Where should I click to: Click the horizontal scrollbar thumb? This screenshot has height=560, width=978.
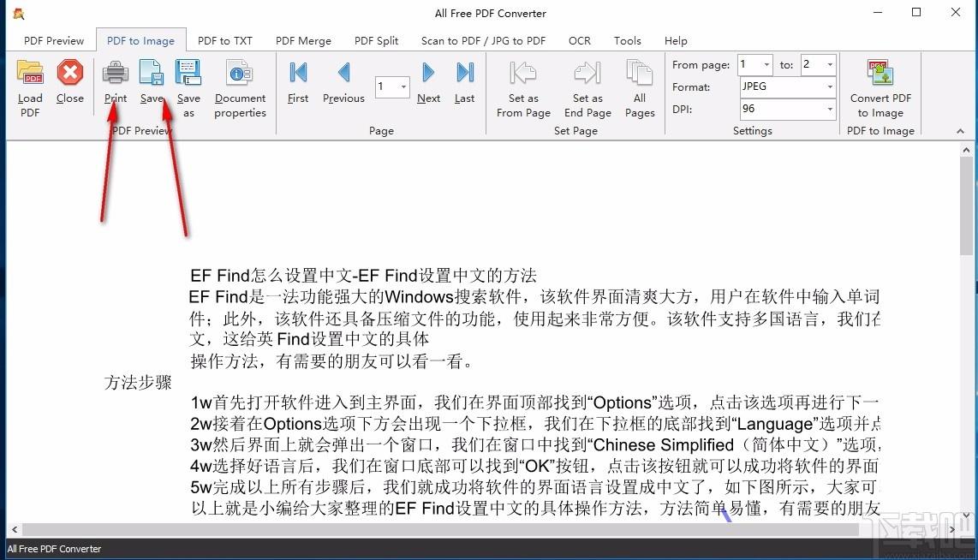[440, 529]
